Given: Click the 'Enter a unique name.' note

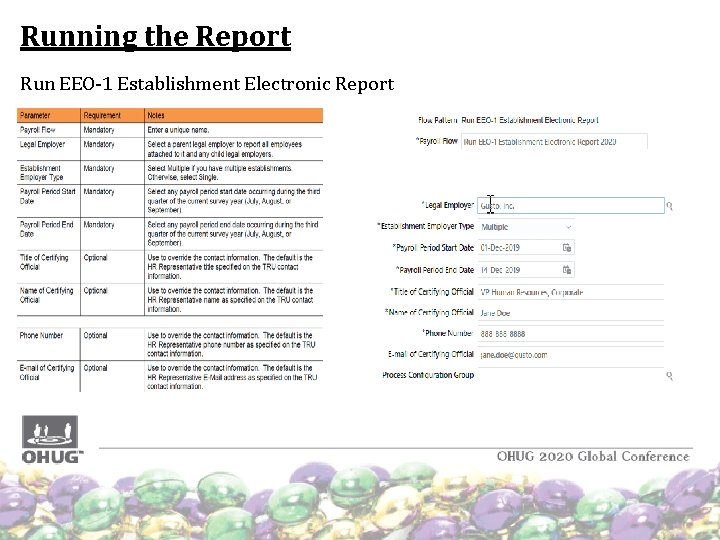Looking at the screenshot, I should [178, 130].
